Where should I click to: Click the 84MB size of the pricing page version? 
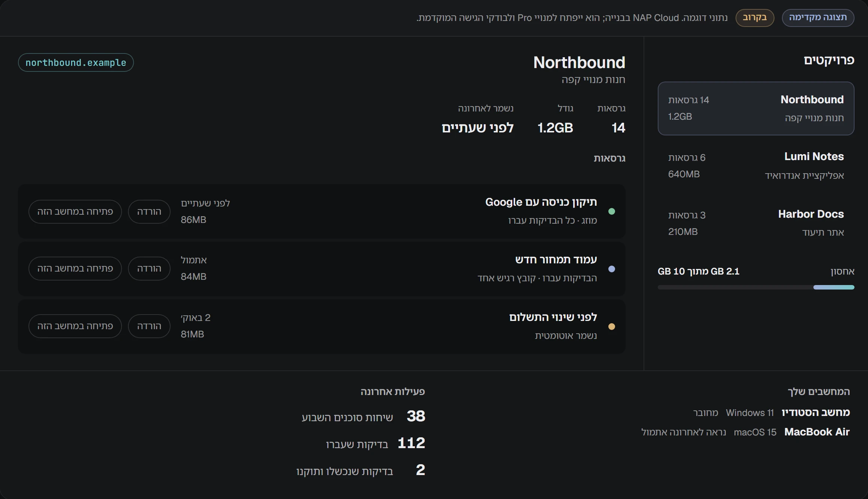[193, 276]
